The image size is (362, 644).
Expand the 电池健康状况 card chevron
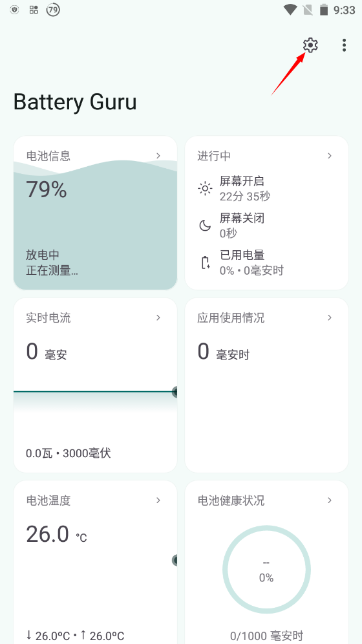[330, 500]
